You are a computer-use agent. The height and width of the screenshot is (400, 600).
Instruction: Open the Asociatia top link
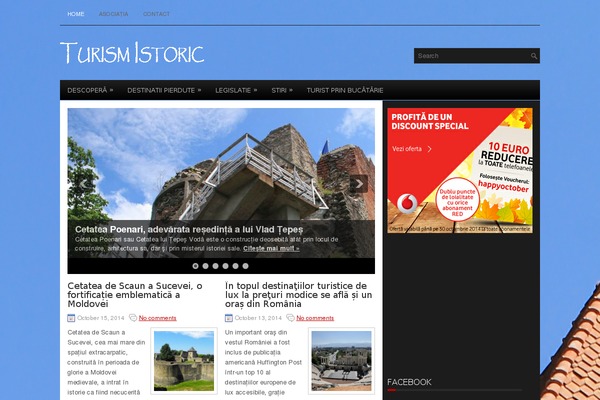[114, 14]
